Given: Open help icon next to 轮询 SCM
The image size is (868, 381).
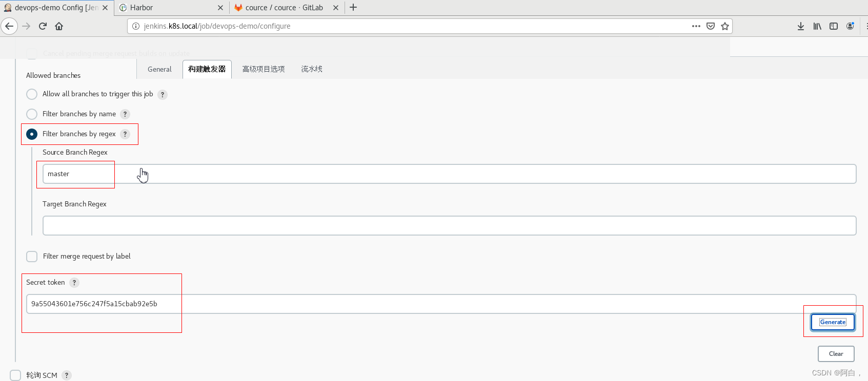Looking at the screenshot, I should tap(67, 375).
